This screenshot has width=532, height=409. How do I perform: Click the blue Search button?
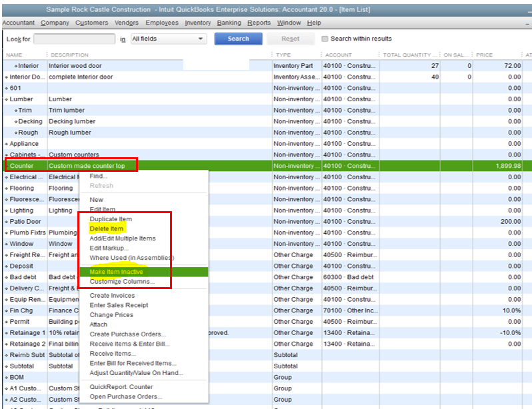coord(238,39)
